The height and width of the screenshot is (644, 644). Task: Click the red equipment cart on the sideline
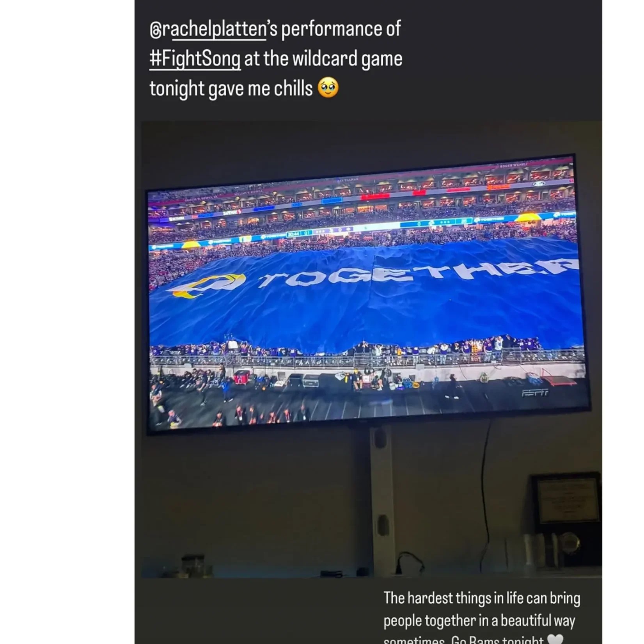[242, 377]
